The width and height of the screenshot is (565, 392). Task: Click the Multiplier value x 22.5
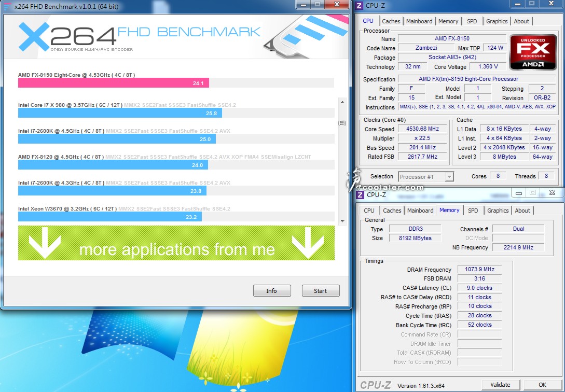point(422,138)
